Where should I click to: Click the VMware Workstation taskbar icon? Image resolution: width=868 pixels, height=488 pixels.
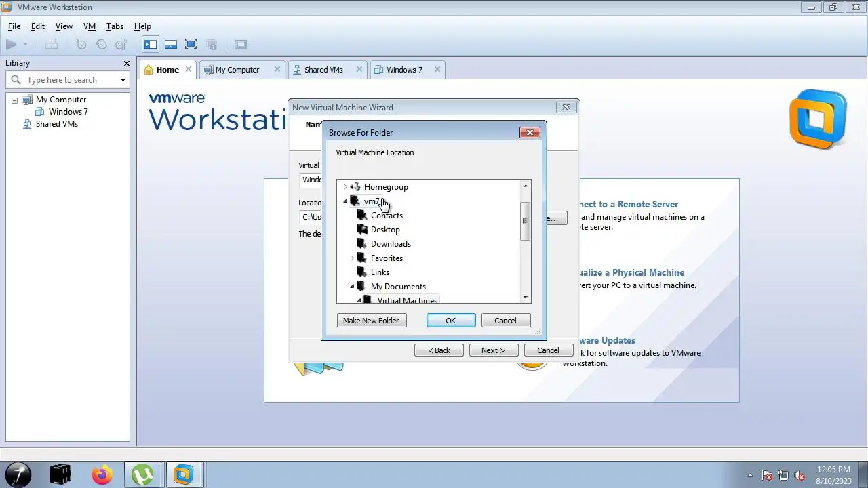[x=183, y=474]
